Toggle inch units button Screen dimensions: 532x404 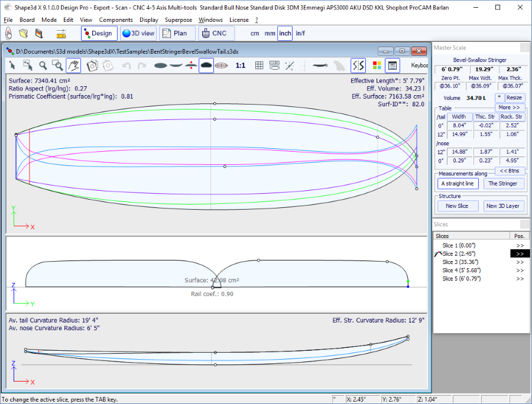[x=285, y=34]
